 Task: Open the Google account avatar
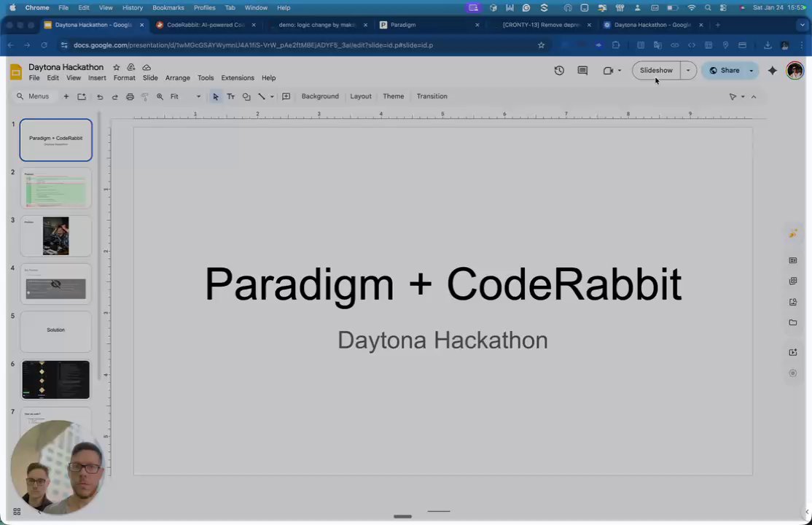click(x=795, y=71)
